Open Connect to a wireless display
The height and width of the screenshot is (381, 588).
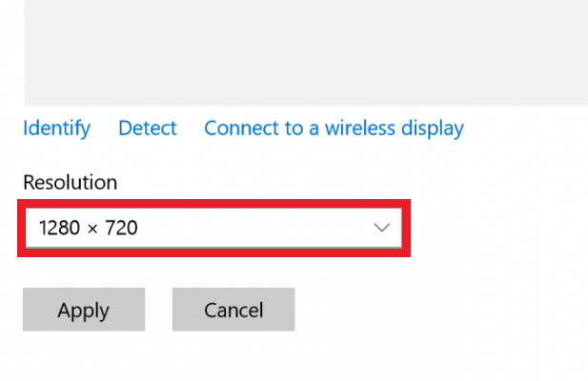pyautogui.click(x=334, y=128)
